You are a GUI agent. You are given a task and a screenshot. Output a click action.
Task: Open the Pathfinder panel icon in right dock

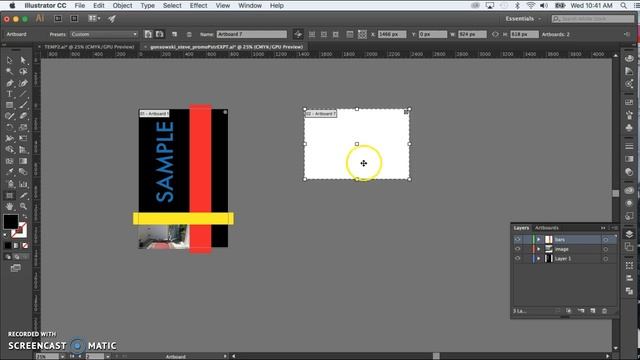(x=629, y=291)
